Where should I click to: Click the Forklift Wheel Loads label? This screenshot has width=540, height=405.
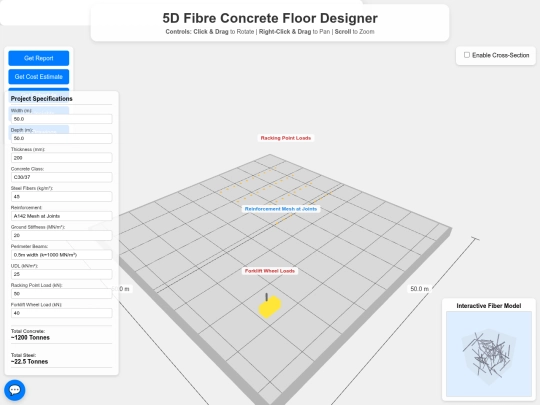270,271
